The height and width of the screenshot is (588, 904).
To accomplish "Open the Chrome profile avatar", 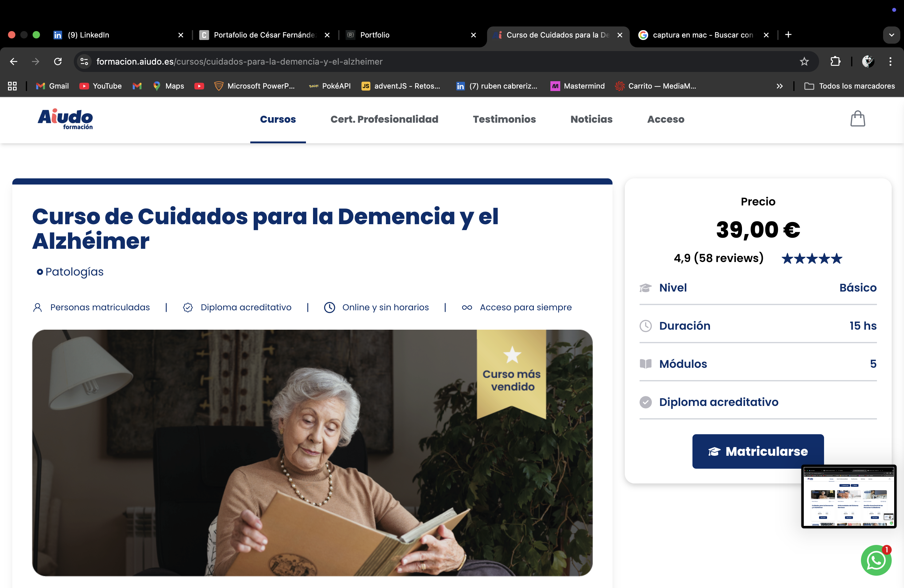I will click(868, 62).
